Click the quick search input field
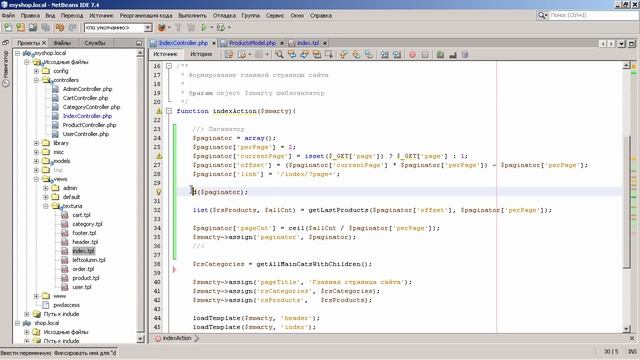Image resolution: width=640 pixels, height=360 pixels. [x=593, y=15]
